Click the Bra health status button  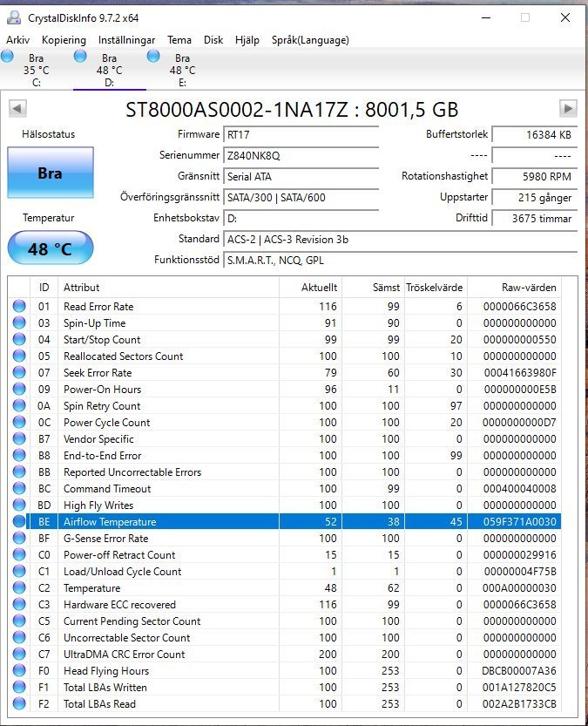[51, 173]
